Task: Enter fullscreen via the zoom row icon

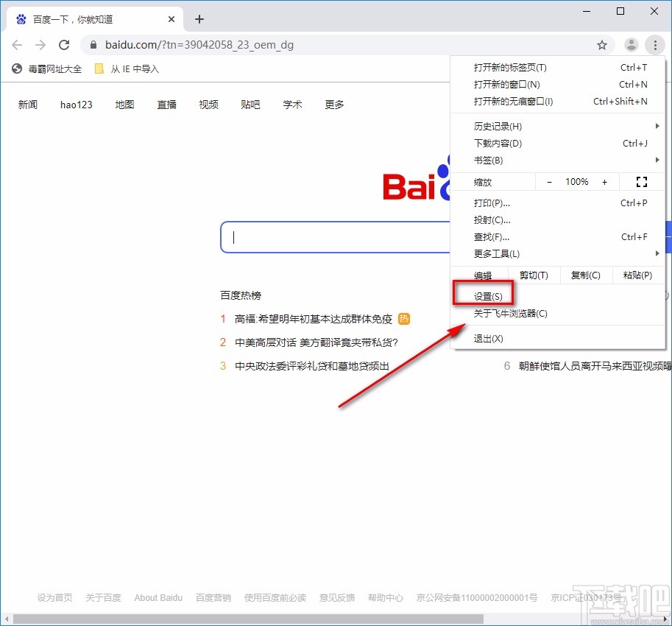Action: (x=641, y=181)
